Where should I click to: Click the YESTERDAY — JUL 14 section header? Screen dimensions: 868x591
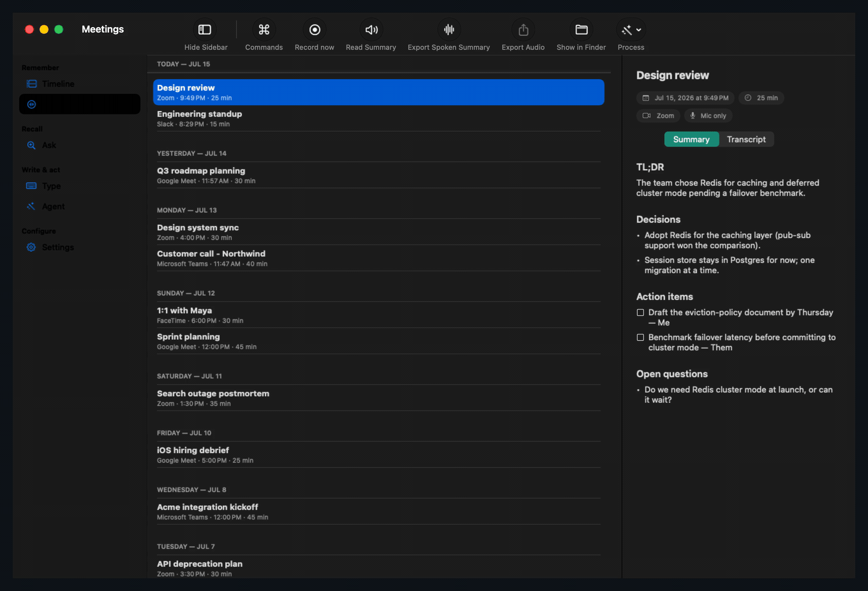click(x=192, y=153)
